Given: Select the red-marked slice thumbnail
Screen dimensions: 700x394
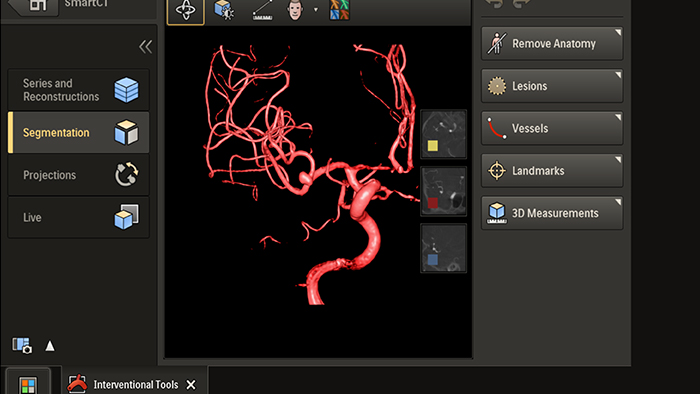Looking at the screenshot, I should click(443, 191).
